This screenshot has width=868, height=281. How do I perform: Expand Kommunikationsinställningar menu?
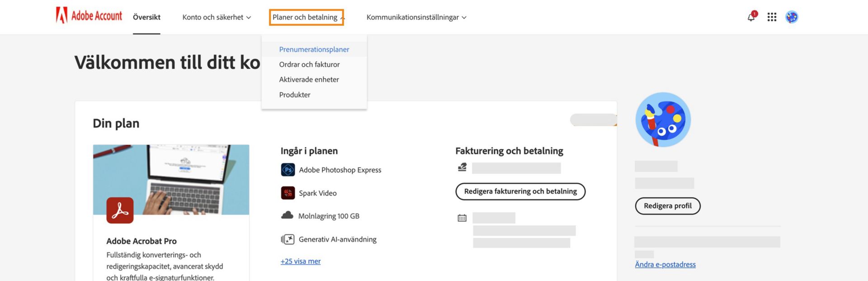click(x=416, y=17)
